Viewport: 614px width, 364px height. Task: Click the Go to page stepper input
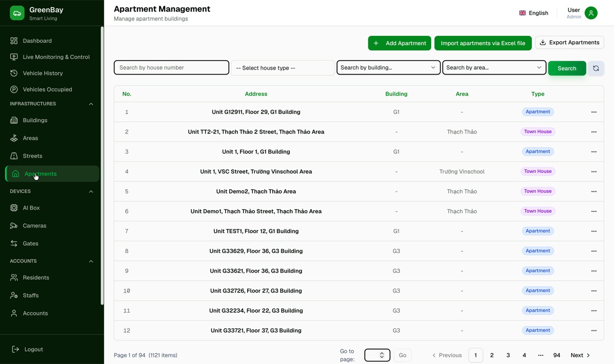tap(377, 355)
